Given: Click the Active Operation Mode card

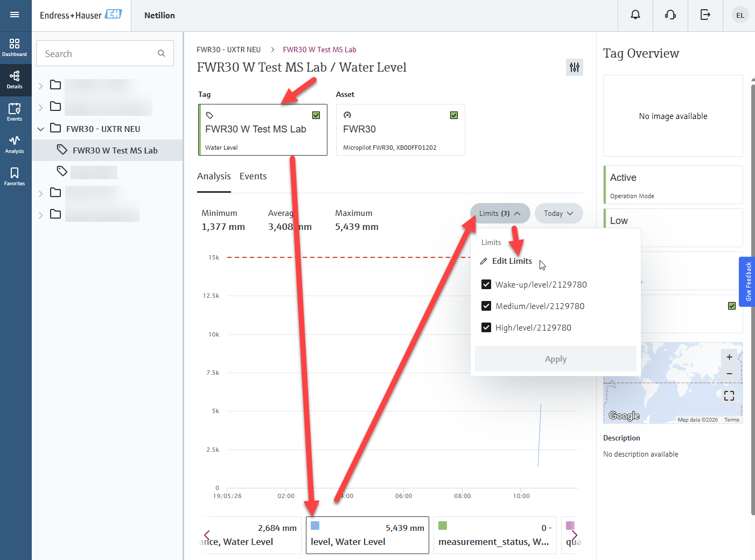Looking at the screenshot, I should coord(673,185).
